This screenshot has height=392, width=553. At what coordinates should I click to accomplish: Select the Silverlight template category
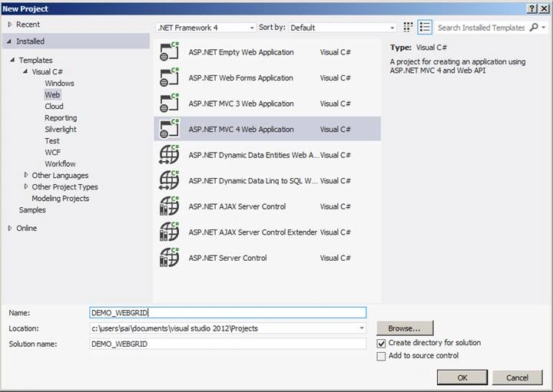click(x=61, y=129)
